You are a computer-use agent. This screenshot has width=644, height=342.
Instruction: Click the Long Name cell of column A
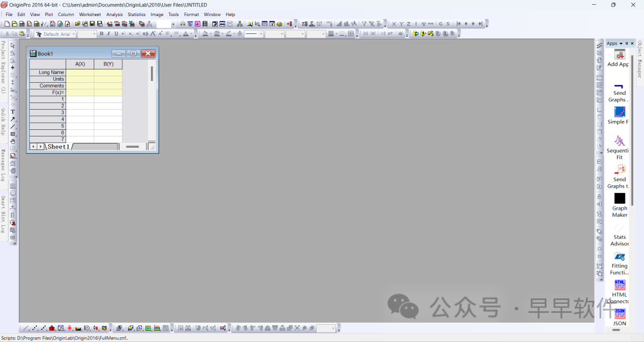80,73
